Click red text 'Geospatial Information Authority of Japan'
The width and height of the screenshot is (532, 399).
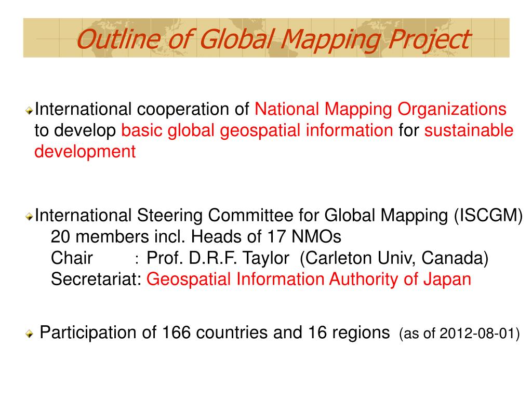coord(309,280)
